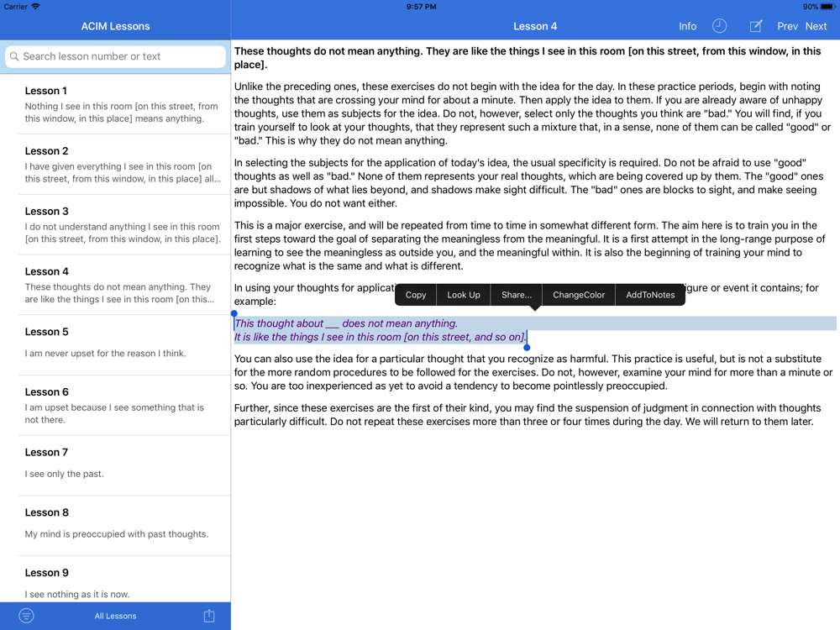Tap the 9:57 PM clock in status bar

(421, 7)
